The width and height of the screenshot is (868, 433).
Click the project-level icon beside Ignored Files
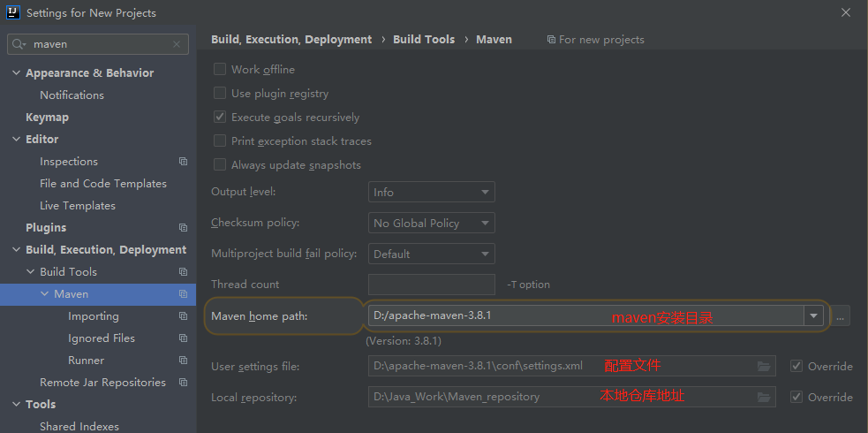184,338
